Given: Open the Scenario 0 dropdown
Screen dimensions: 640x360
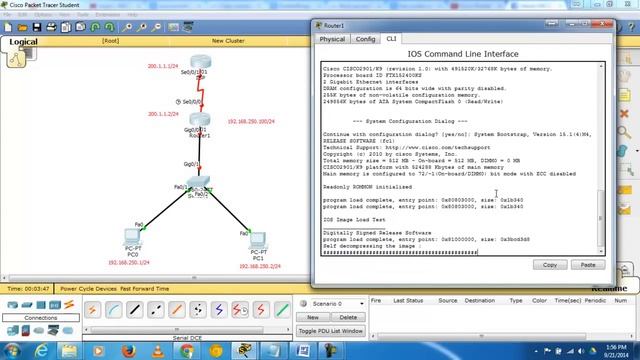Looking at the screenshot, I should (x=337, y=304).
